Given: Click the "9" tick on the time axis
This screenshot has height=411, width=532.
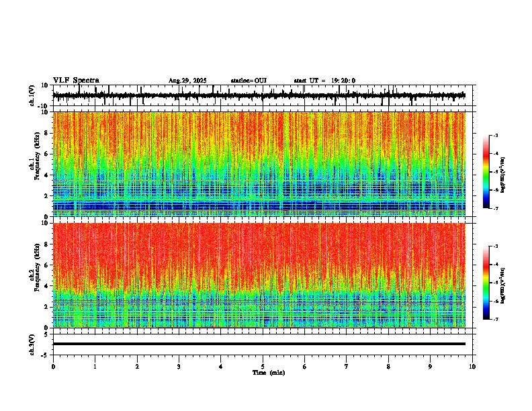Looking at the screenshot, I should (x=430, y=367).
